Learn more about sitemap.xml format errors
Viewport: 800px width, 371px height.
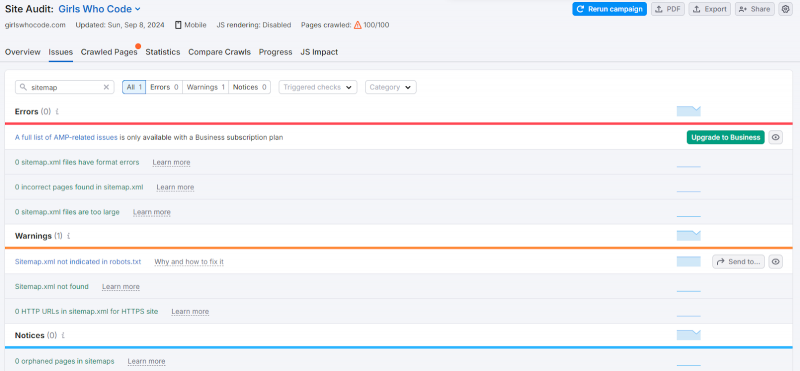(x=171, y=162)
